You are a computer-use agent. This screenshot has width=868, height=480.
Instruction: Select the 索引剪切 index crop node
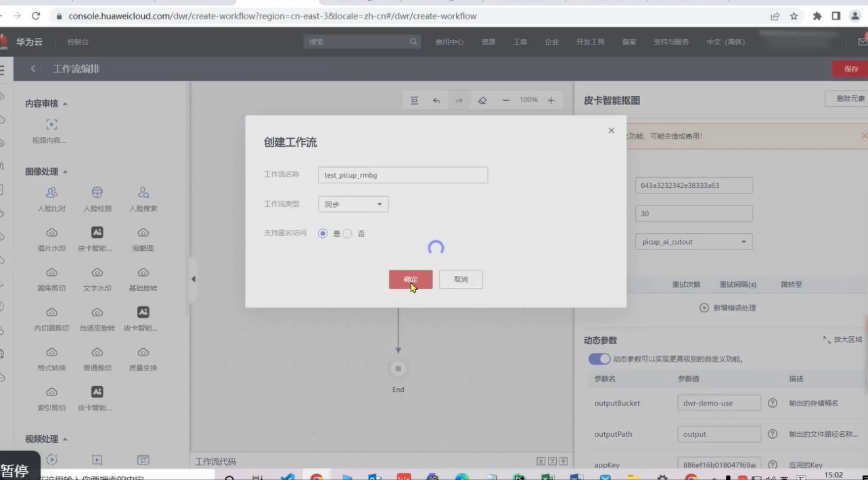pyautogui.click(x=51, y=399)
